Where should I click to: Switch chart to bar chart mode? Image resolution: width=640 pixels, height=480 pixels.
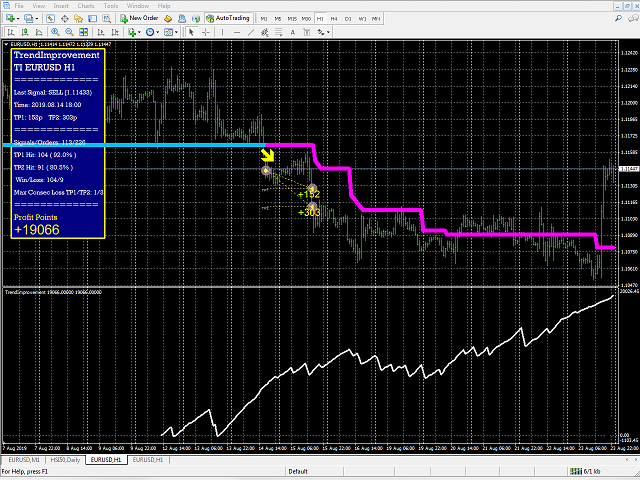coord(11,32)
